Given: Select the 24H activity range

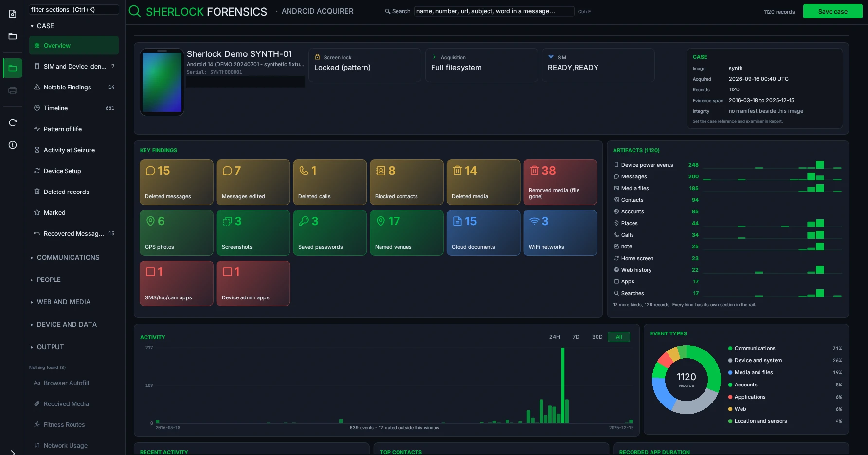Looking at the screenshot, I should [555, 337].
